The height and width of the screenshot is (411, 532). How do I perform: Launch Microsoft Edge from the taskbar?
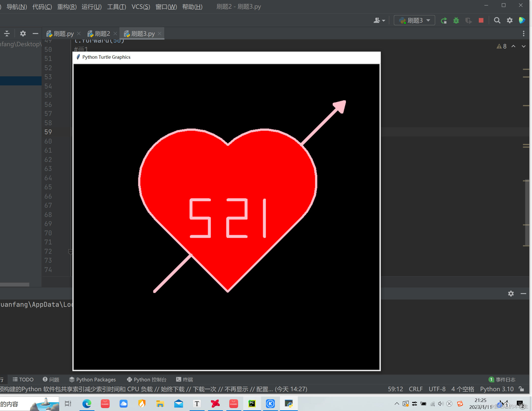click(x=87, y=404)
